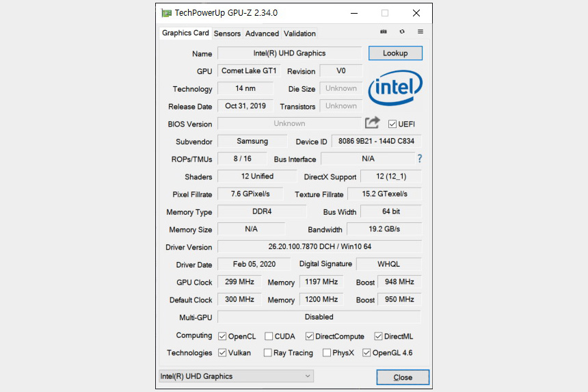Click the Technology field 14 nm
This screenshot has height=392, width=588.
245,88
